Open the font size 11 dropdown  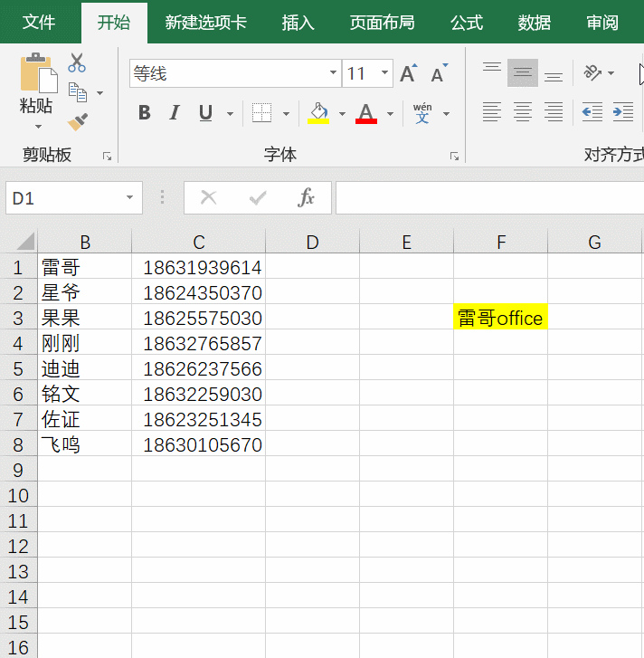tap(384, 73)
